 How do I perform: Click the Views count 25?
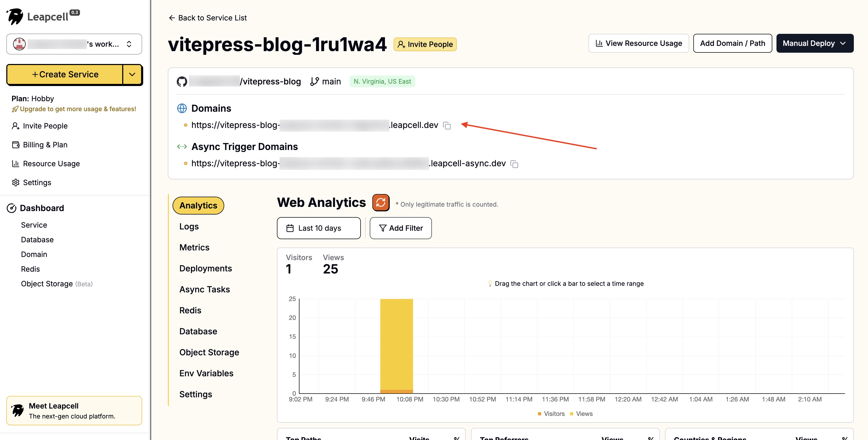coord(330,269)
